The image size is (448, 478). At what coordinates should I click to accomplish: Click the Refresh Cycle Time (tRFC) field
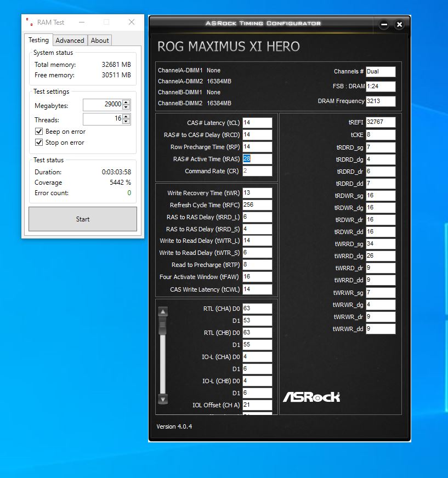[257, 205]
